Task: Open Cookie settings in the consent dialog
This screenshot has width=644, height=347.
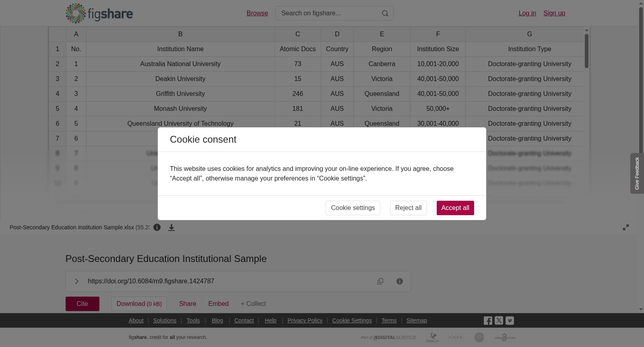Action: click(353, 208)
